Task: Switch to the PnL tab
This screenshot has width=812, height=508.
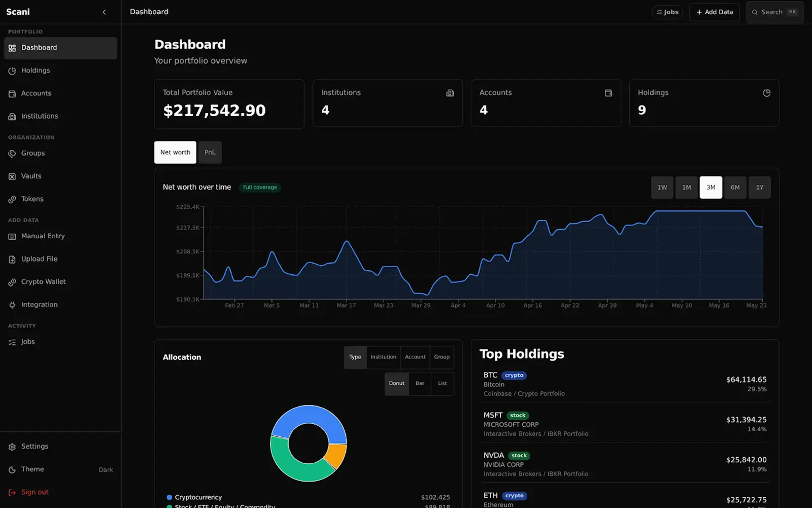Action: [x=210, y=152]
